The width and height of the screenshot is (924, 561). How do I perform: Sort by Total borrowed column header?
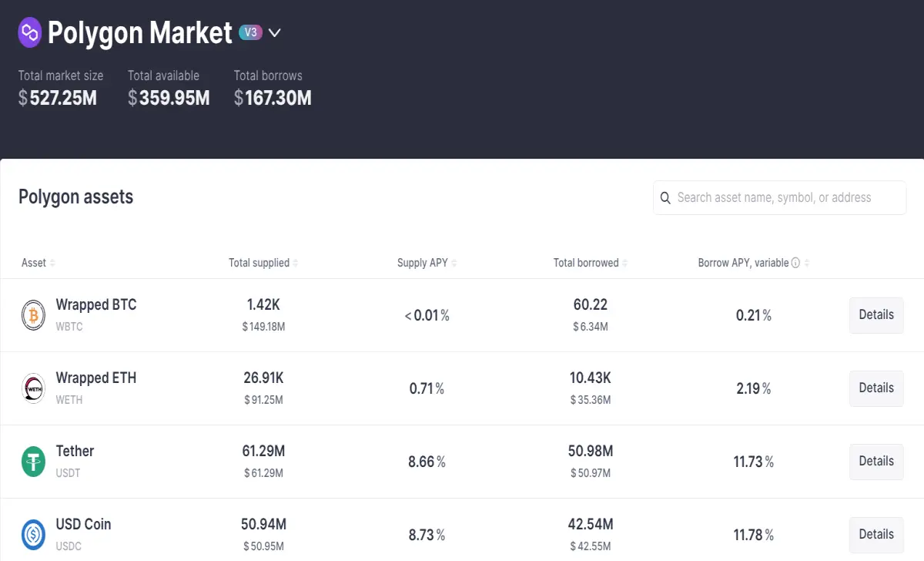pyautogui.click(x=591, y=263)
